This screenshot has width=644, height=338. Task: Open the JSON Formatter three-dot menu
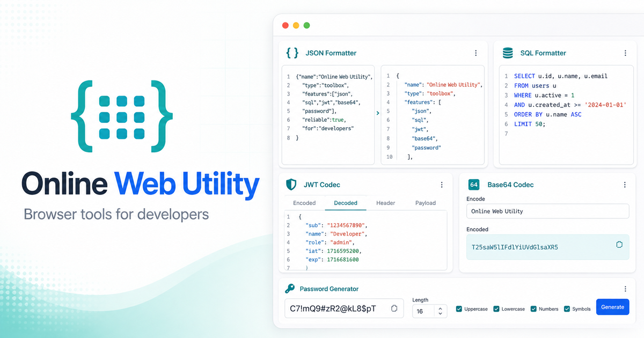475,53
